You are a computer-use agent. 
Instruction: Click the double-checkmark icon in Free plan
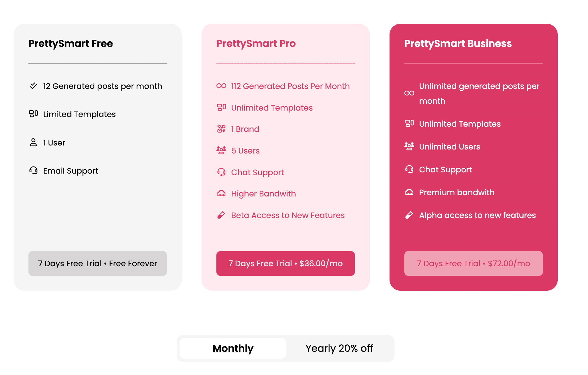point(33,86)
